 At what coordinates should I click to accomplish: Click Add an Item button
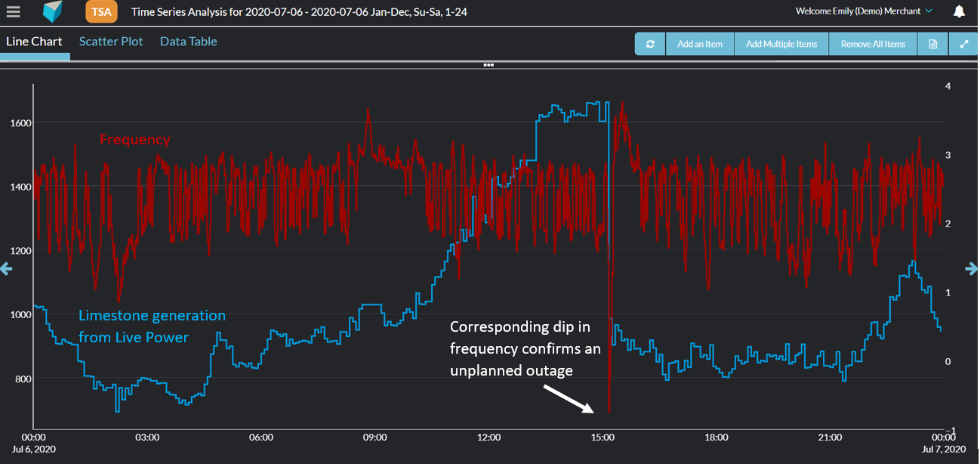pyautogui.click(x=700, y=44)
